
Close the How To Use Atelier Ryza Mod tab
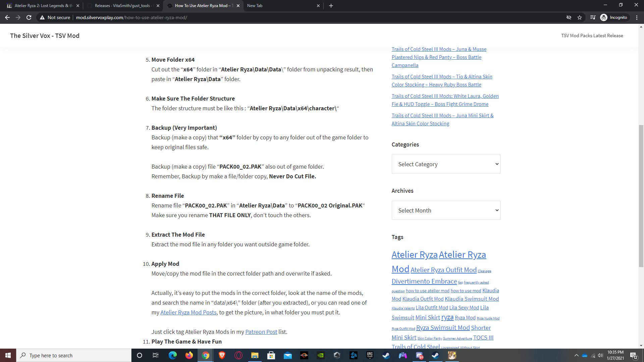coord(238,6)
